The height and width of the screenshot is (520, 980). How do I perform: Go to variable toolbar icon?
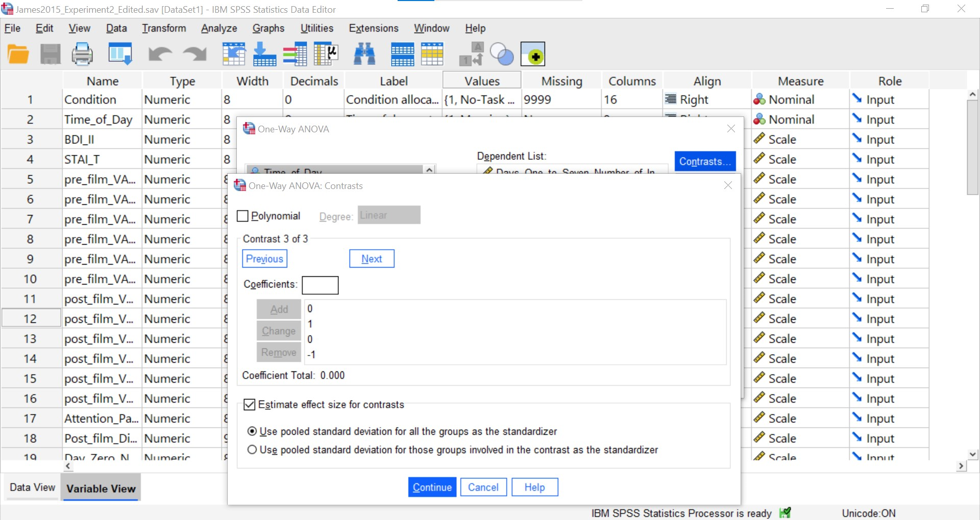click(x=264, y=54)
